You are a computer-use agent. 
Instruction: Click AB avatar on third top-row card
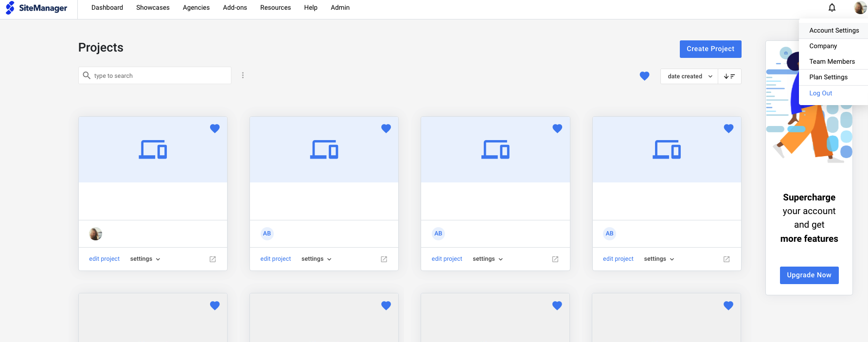[438, 234]
